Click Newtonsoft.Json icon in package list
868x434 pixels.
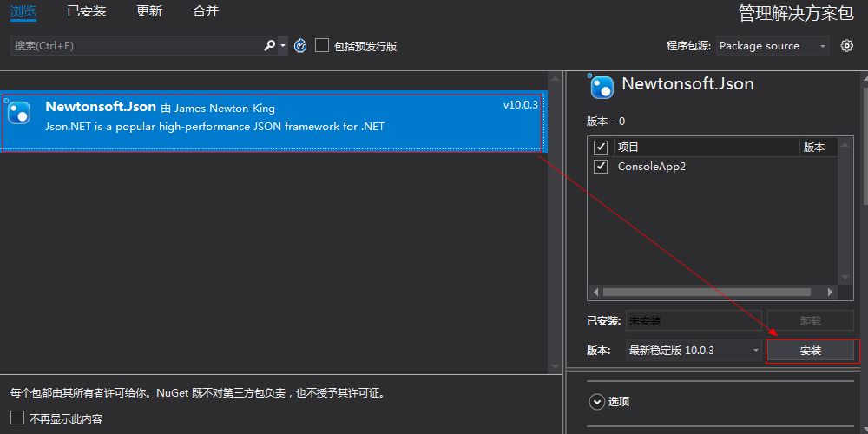tap(19, 113)
